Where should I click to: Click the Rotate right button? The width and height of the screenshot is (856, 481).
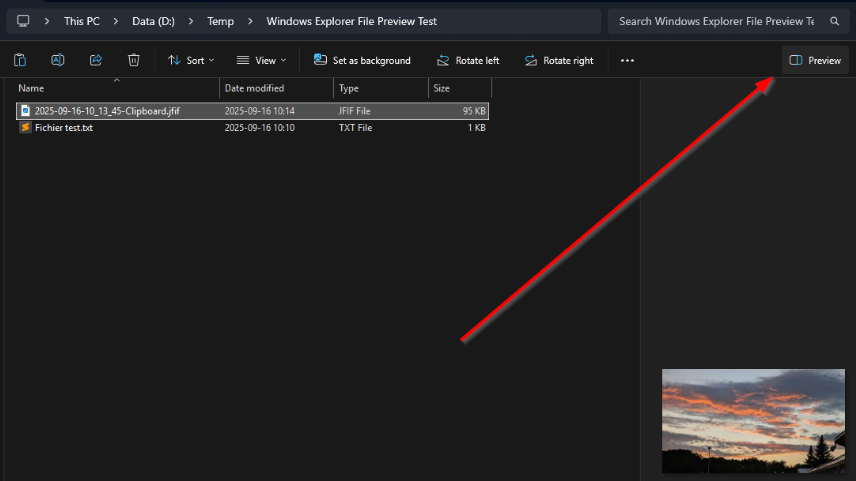(558, 60)
